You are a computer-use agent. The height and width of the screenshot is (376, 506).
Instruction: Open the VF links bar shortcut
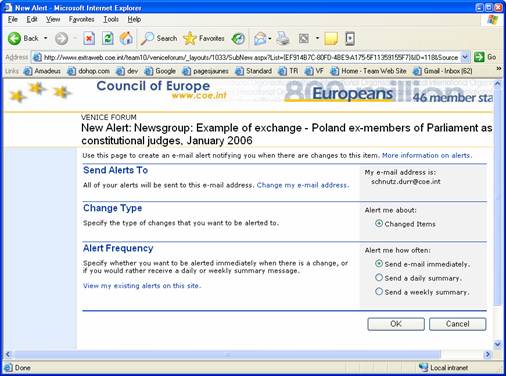[x=314, y=71]
